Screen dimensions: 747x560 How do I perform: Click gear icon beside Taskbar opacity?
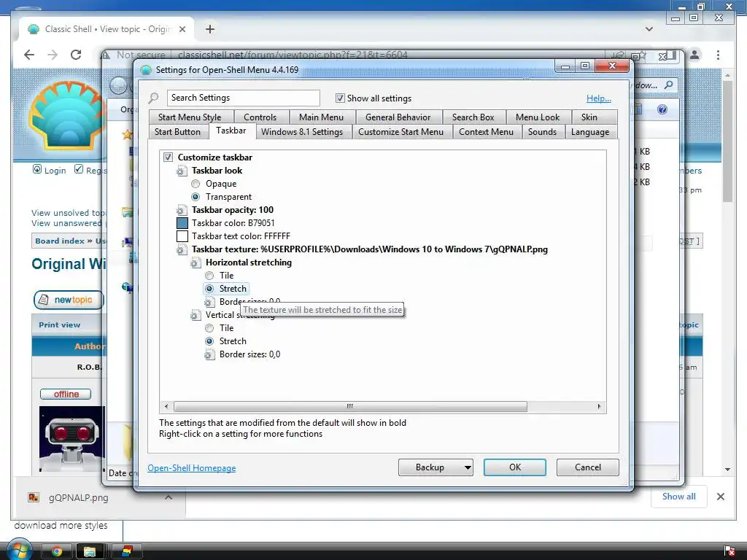click(182, 210)
